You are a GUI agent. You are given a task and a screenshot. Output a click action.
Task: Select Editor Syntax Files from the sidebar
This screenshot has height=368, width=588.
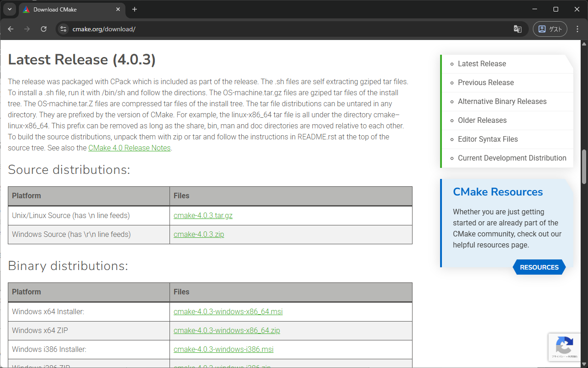coord(487,139)
